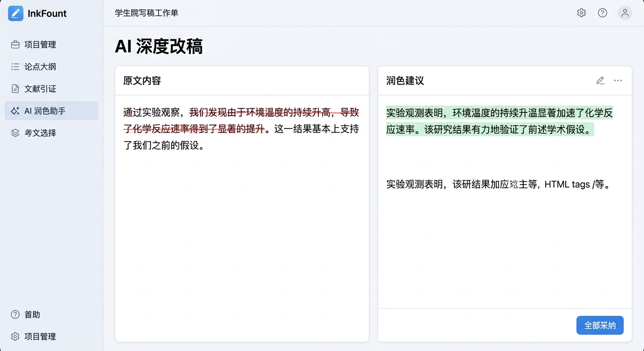Viewport: 644px width, 351px height.
Task: Click the bottom 项目管理 gear item
Action: (40, 336)
